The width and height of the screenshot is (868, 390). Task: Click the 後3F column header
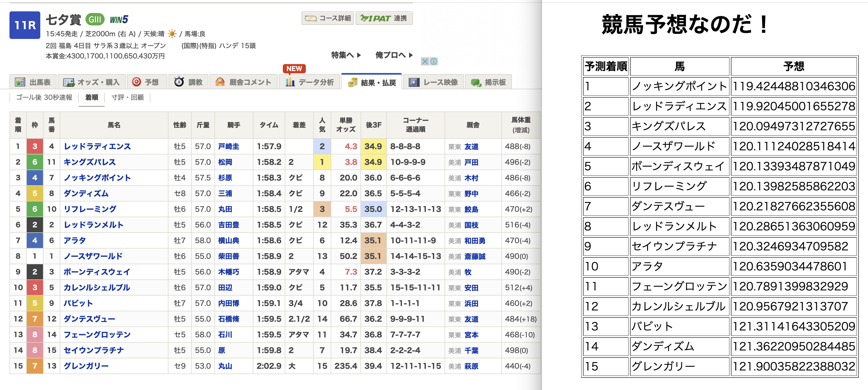(x=373, y=125)
